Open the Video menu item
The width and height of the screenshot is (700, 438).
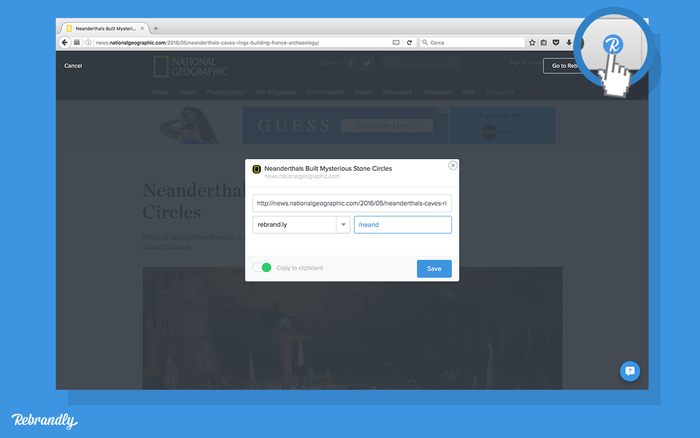(188, 92)
